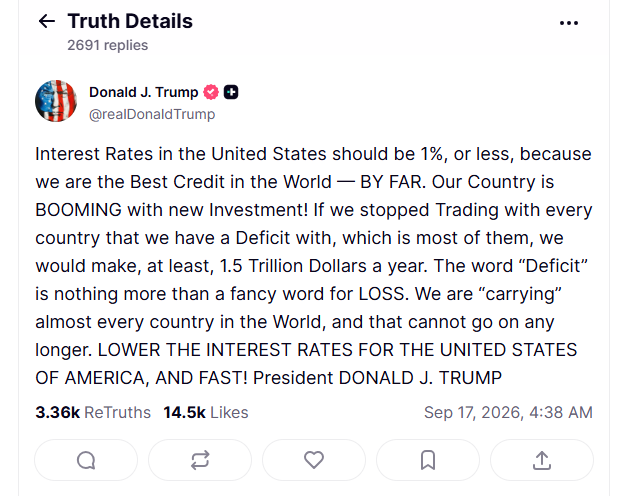623x496 pixels.
Task: Share the post via upload arrow icon
Action: tap(542, 460)
